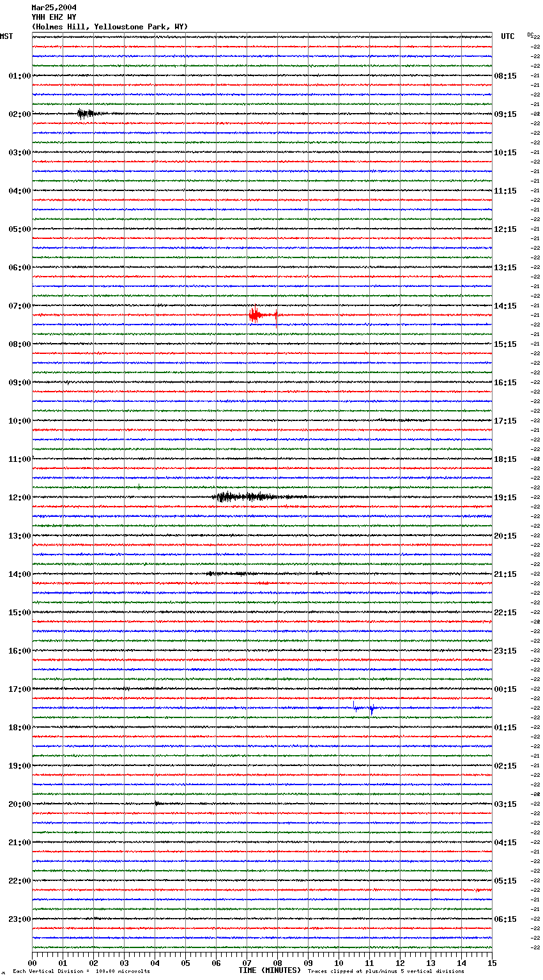Click the 11:15 UTC time label
Image resolution: width=543 pixels, height=980 pixels.
(505, 191)
